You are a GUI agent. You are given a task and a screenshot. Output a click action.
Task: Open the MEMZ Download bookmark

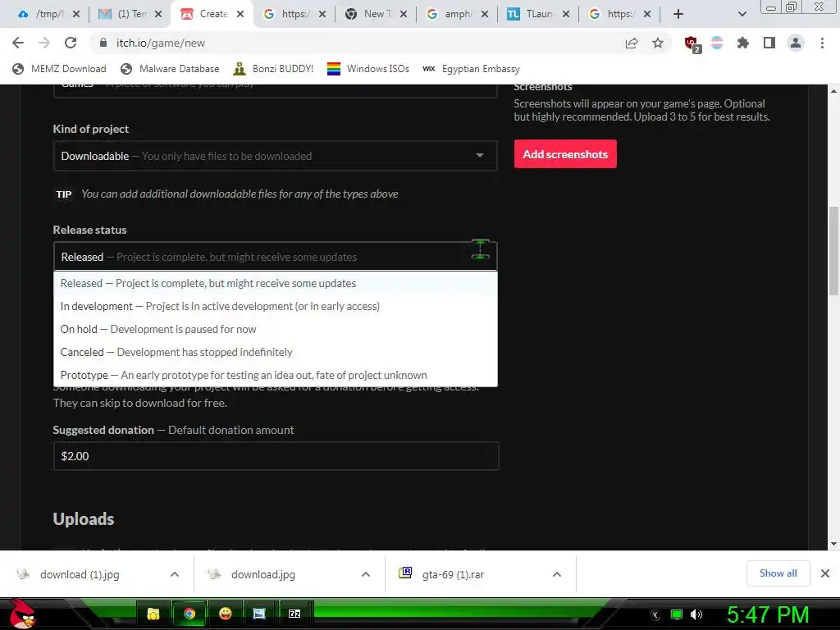pos(59,69)
